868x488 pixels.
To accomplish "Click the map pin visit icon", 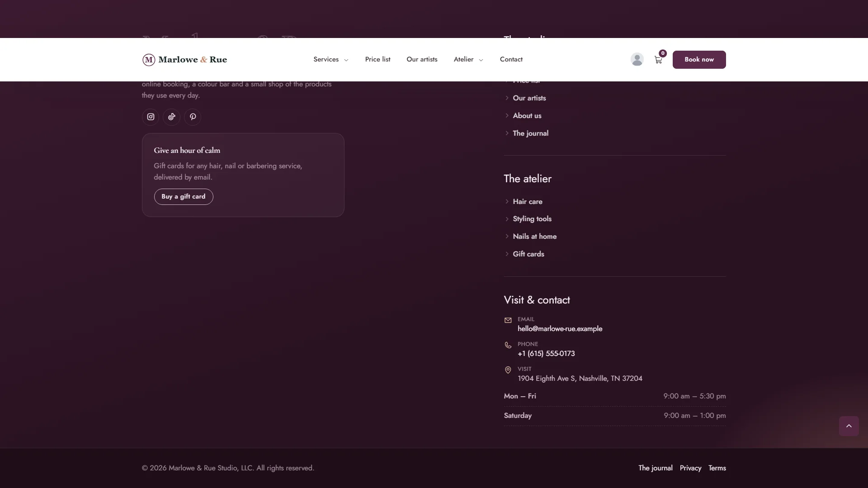I will tap(508, 370).
